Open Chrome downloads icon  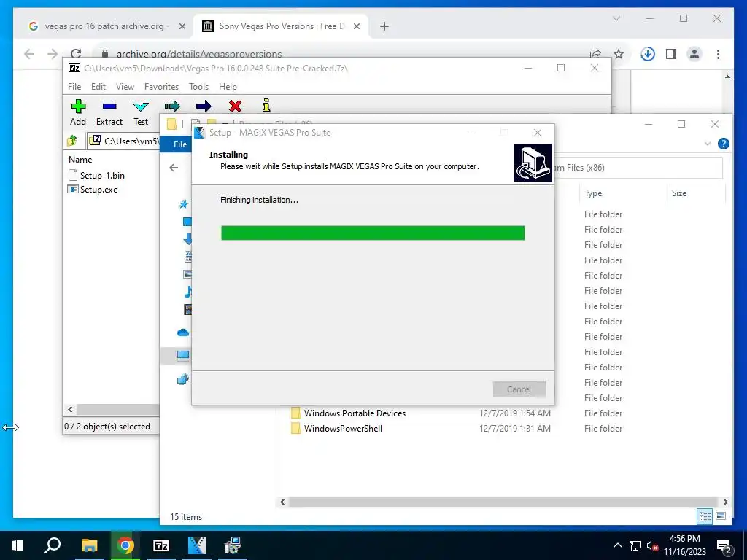[x=648, y=54]
